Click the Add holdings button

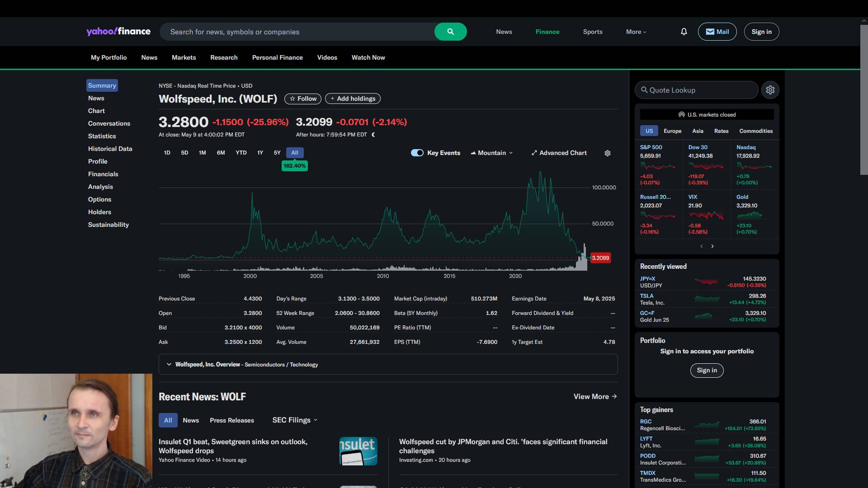point(353,99)
